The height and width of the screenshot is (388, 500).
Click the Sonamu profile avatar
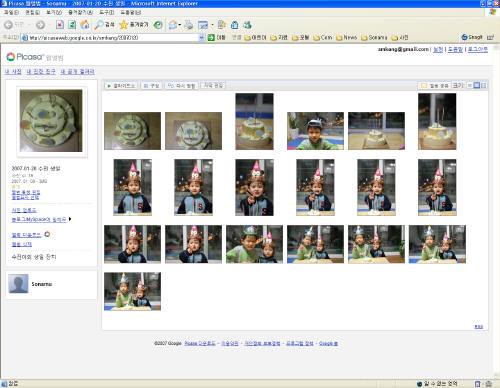[18, 284]
